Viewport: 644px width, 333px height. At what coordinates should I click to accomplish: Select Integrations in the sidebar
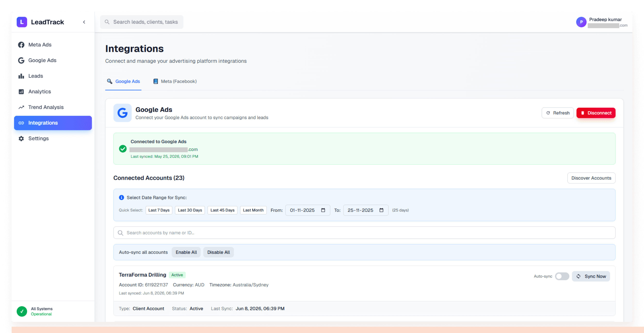pos(53,123)
